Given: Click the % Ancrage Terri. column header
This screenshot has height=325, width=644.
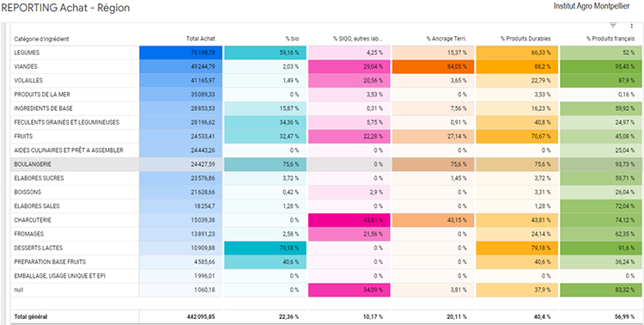Looking at the screenshot, I should [x=447, y=39].
